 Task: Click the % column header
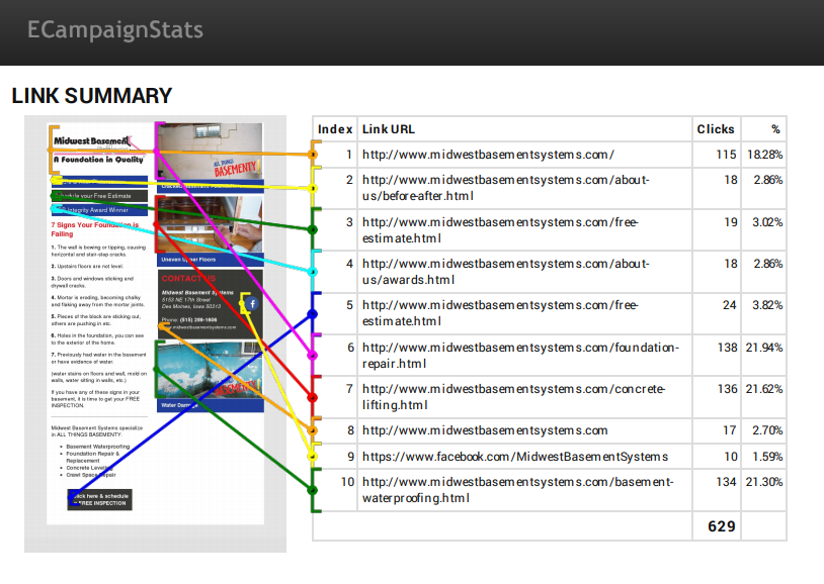point(776,129)
